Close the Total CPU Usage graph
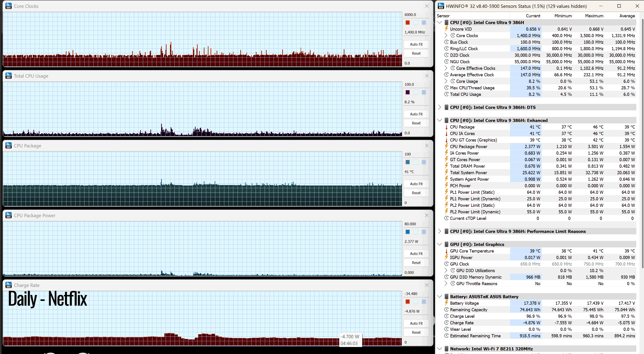The width and height of the screenshot is (644, 354). click(x=427, y=76)
